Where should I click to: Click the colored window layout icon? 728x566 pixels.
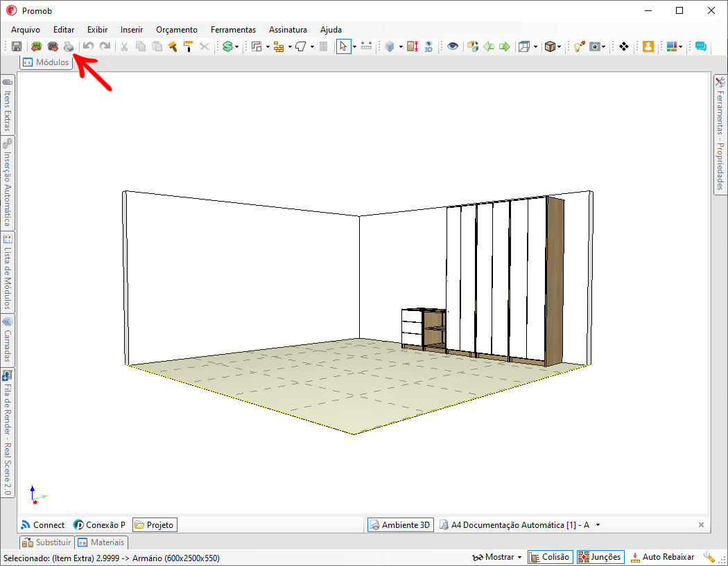pos(672,46)
